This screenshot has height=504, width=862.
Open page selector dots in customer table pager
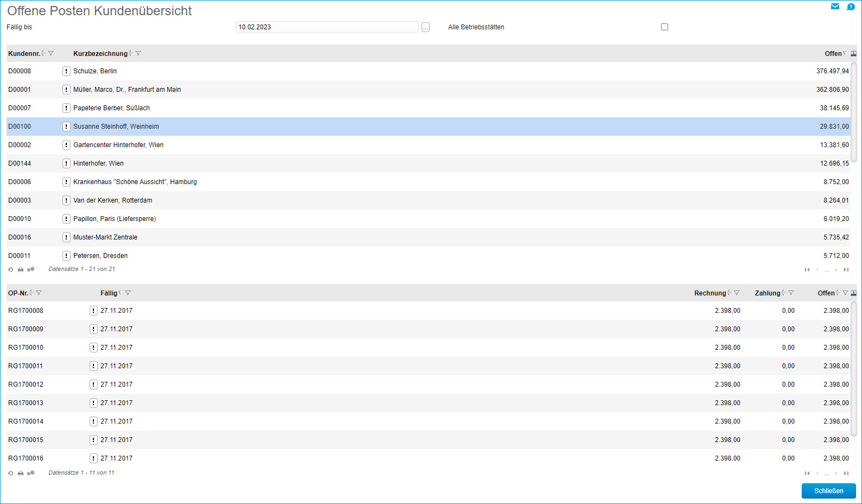click(x=827, y=270)
